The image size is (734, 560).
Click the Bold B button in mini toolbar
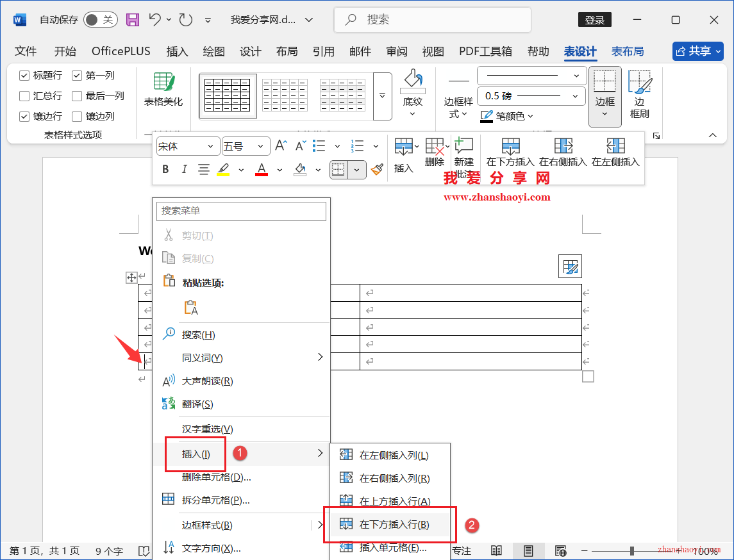point(165,169)
